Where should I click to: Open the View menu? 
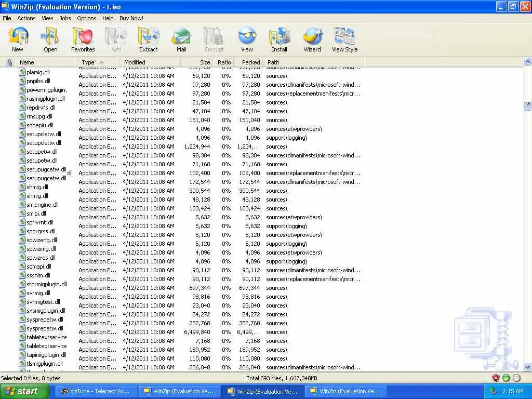pyautogui.click(x=47, y=18)
